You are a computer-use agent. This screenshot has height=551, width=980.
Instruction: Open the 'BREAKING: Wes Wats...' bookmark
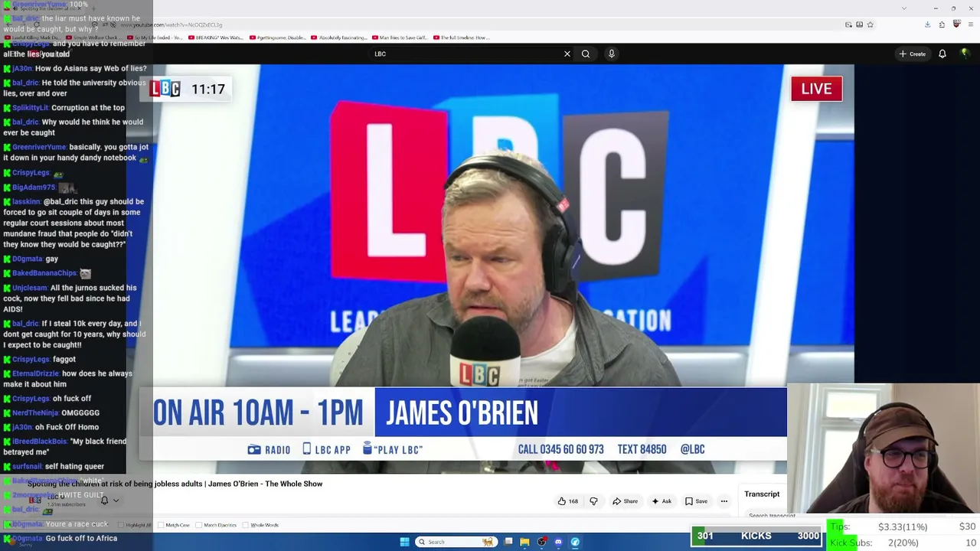click(215, 37)
